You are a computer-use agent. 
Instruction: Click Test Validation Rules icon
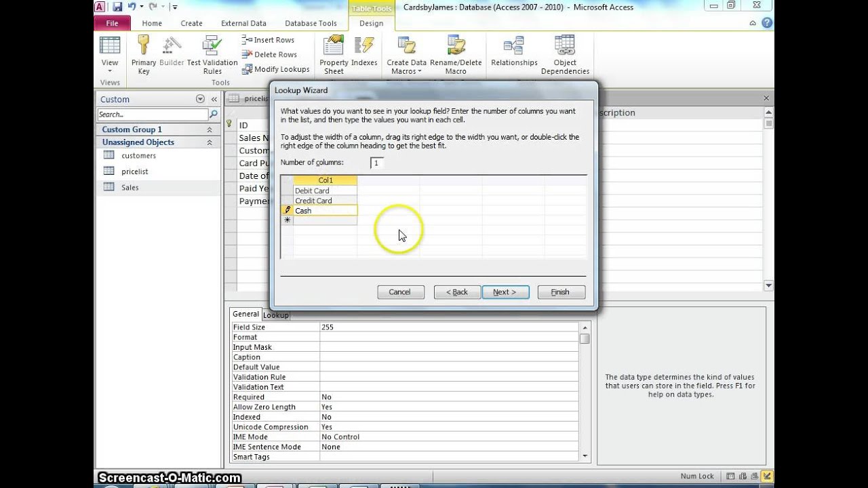[x=212, y=55]
